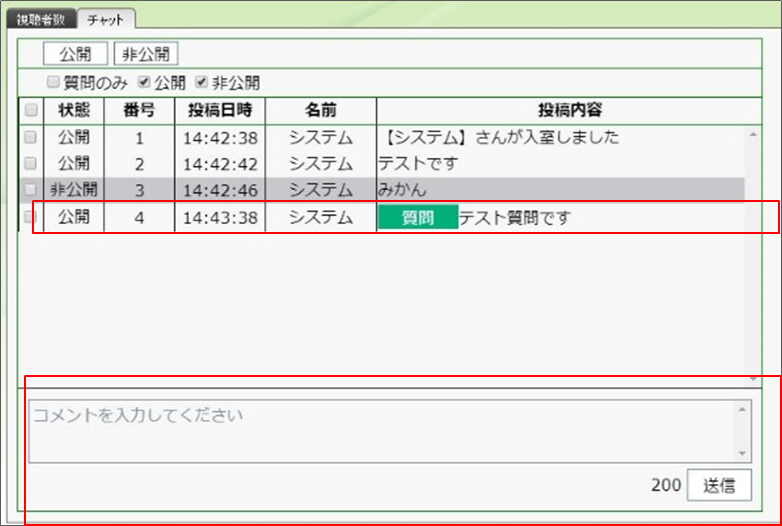Check the checkbox for row 3 みかん
This screenshot has width=782, height=526.
coord(31,189)
